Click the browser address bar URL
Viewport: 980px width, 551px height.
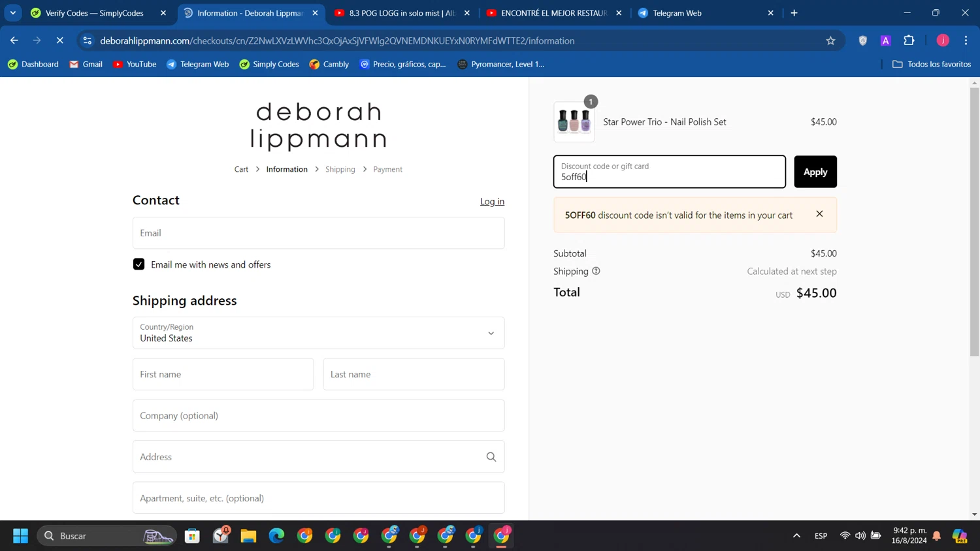point(337,40)
